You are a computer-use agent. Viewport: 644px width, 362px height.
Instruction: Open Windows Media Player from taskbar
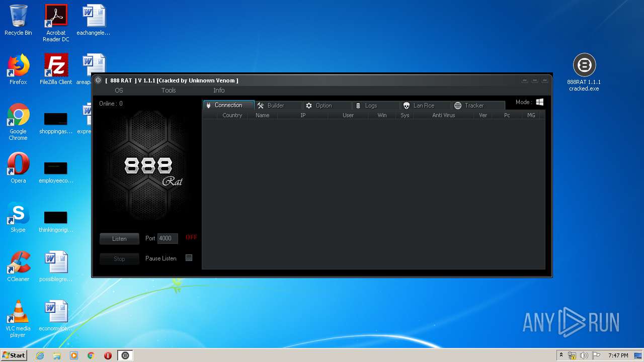coord(74,355)
